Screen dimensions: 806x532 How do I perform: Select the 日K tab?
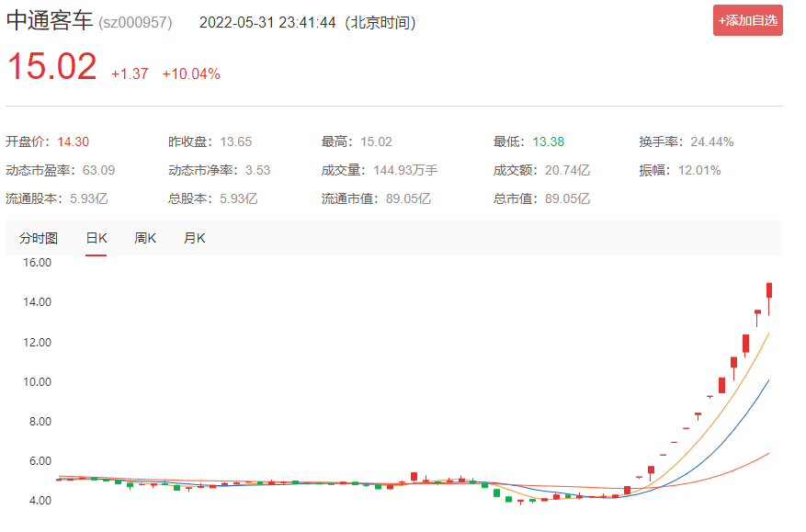point(96,238)
